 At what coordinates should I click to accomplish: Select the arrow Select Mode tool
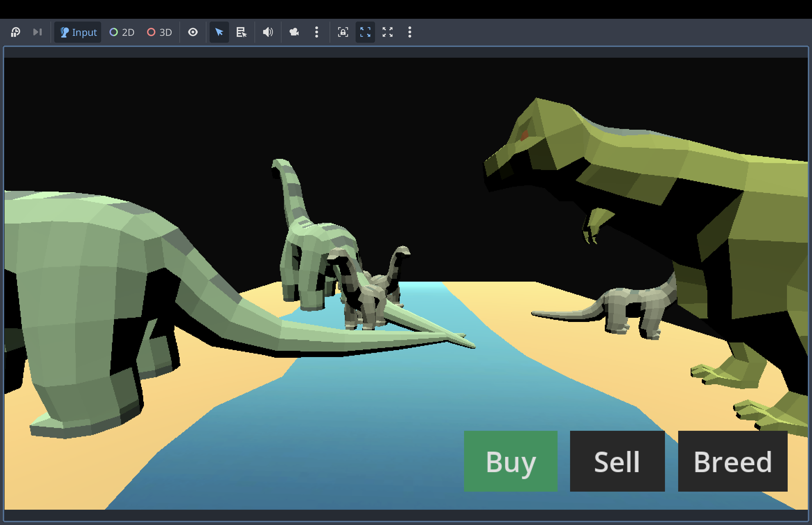[x=219, y=32]
